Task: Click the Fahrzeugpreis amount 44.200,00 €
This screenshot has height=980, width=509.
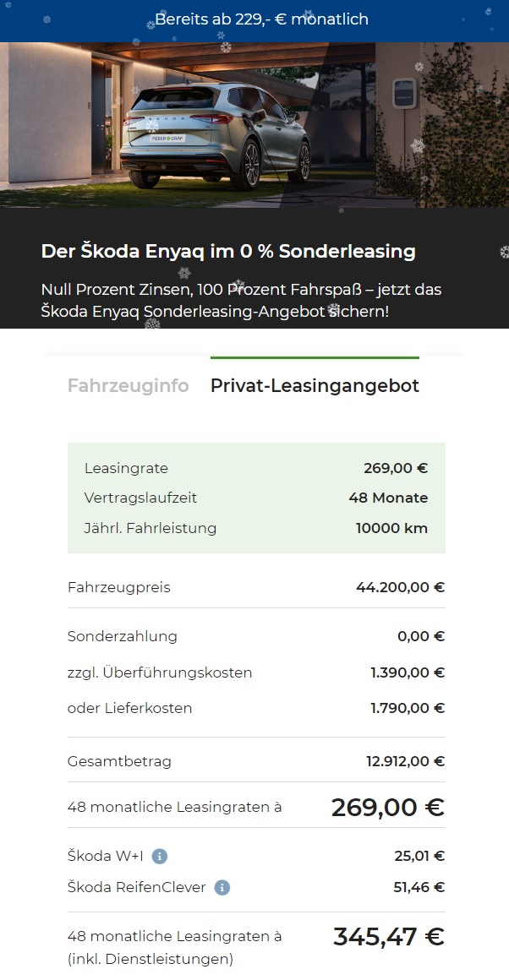Action: [399, 586]
